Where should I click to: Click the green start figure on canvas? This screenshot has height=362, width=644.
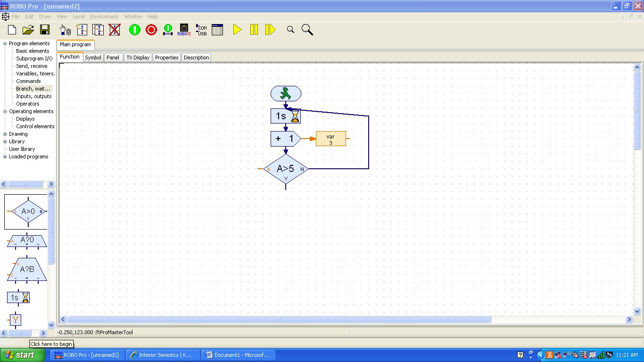coord(286,93)
